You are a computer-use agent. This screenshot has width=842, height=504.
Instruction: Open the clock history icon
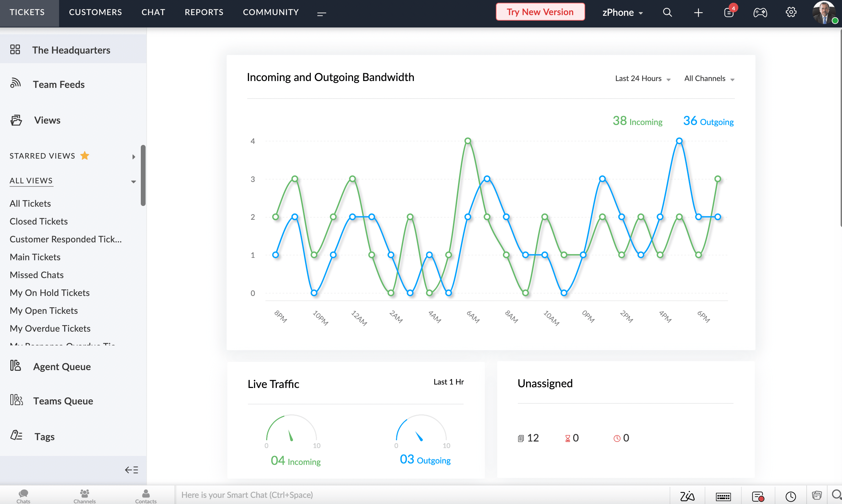(x=791, y=496)
